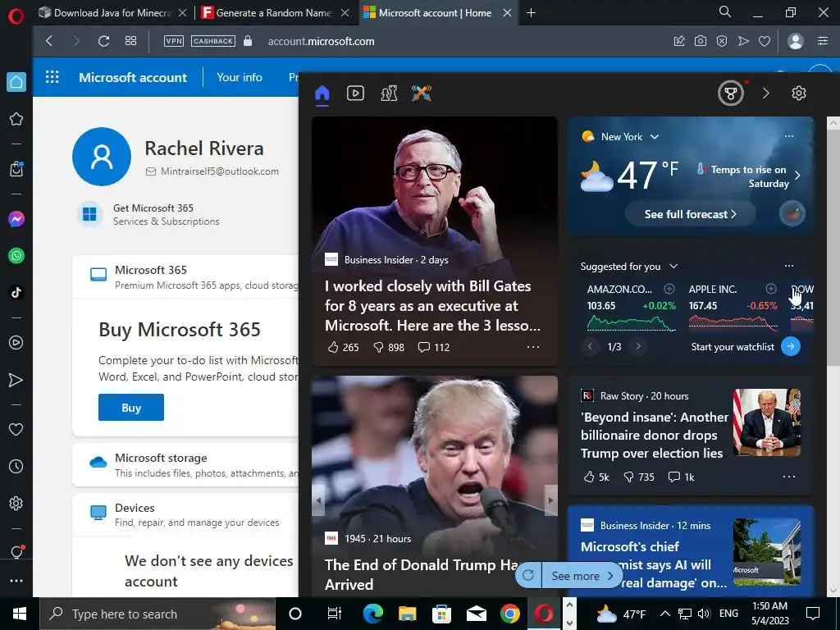
Task: Click See full forecast button
Action: (690, 214)
